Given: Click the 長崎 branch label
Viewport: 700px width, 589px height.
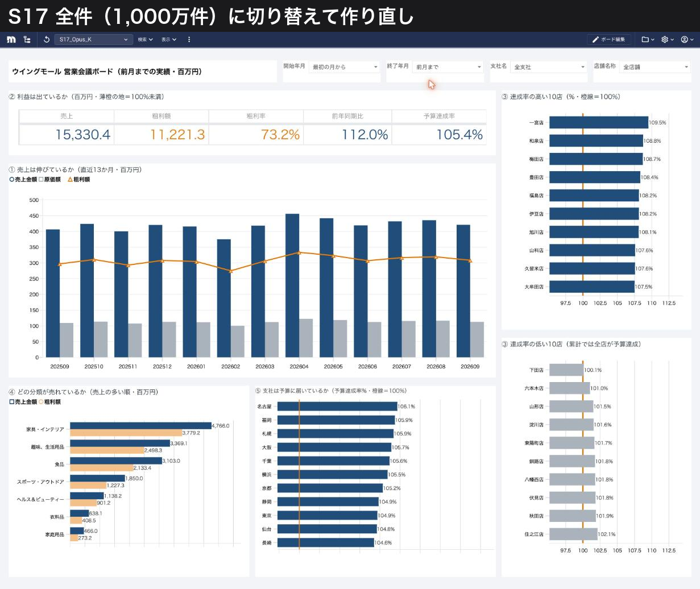Looking at the screenshot, I should coord(267,543).
